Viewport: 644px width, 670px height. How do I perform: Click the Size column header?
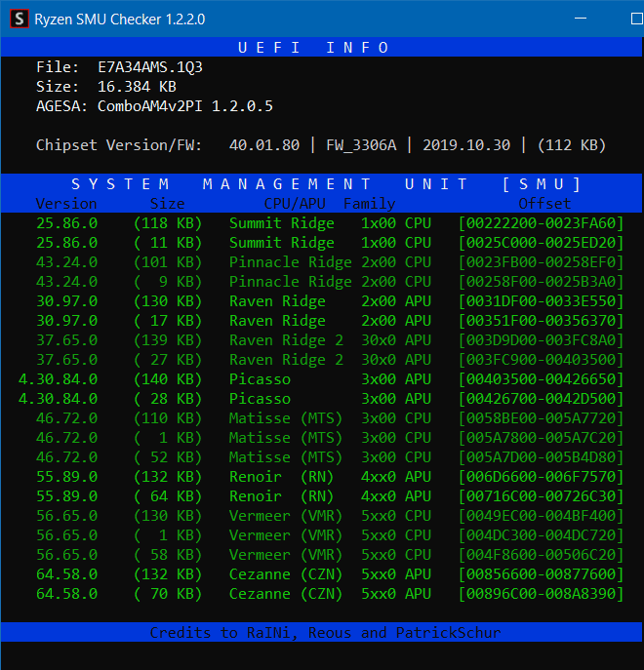tap(167, 204)
